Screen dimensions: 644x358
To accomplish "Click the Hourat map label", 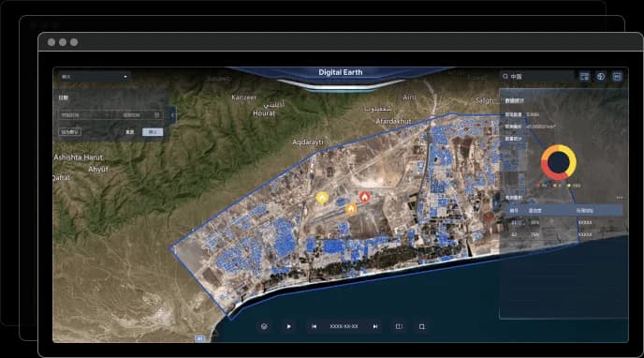I will (x=264, y=113).
